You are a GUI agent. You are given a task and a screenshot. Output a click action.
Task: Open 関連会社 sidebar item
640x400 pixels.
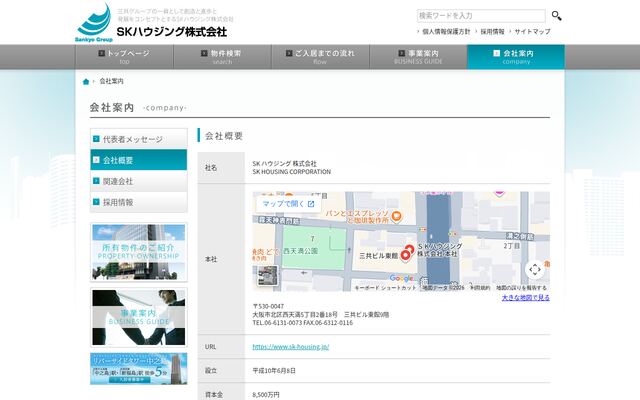click(x=139, y=181)
